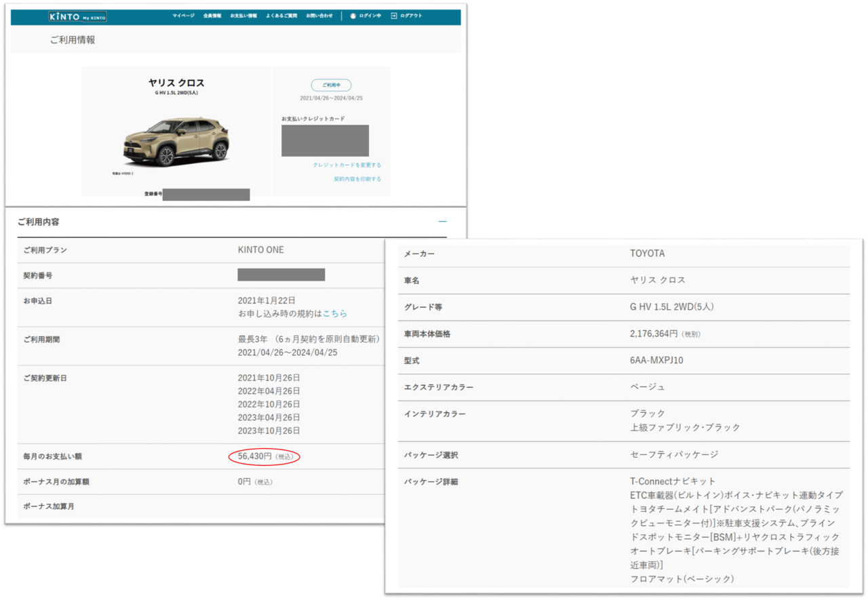Collapse the ご利用内容 section with minus icon
Image resolution: width=868 pixels, height=600 pixels.
(x=442, y=222)
